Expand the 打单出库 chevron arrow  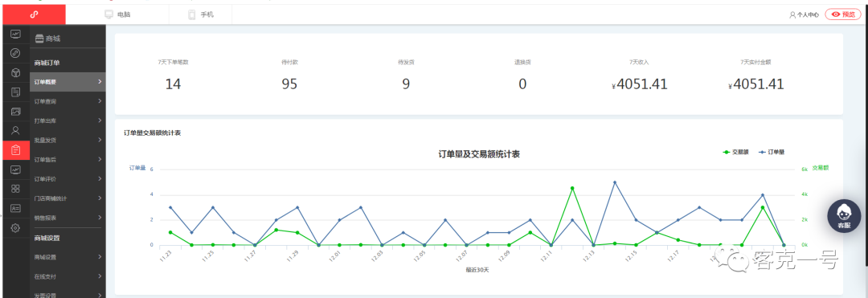point(100,120)
